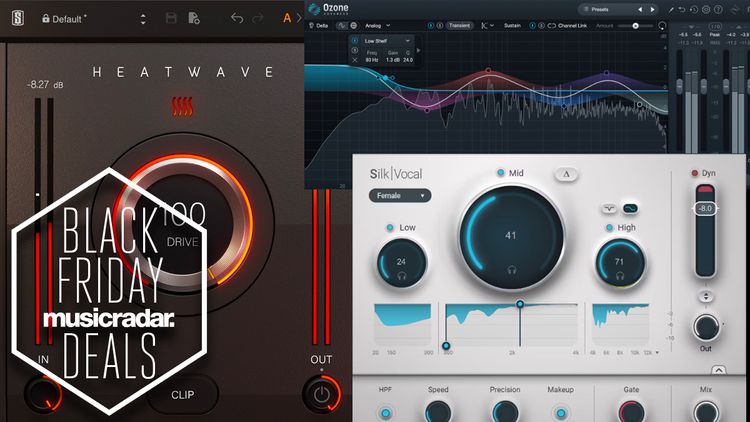Image resolution: width=750 pixels, height=422 pixels.
Task: Open the Ozone undo history
Action: click(694, 9)
